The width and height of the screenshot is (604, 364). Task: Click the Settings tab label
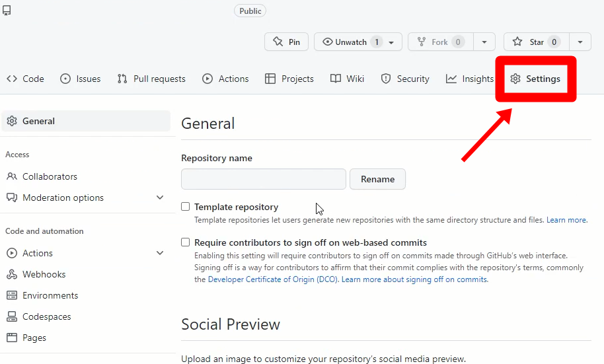coord(543,79)
